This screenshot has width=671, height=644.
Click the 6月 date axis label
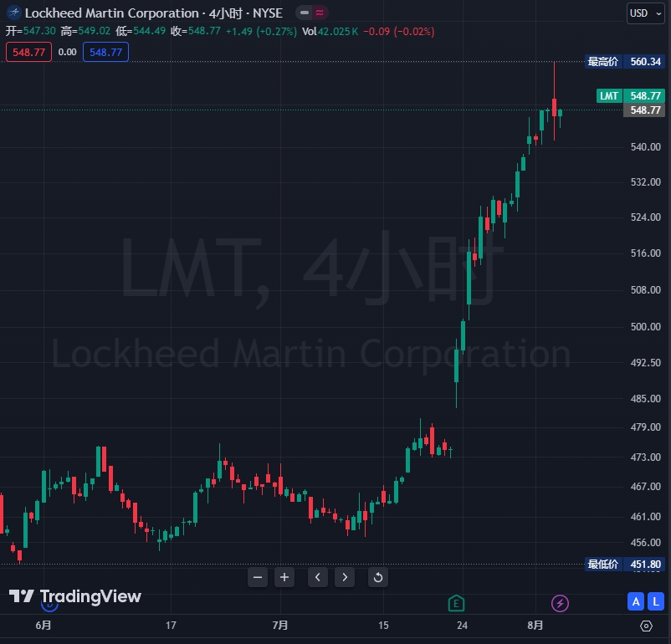coord(44,626)
